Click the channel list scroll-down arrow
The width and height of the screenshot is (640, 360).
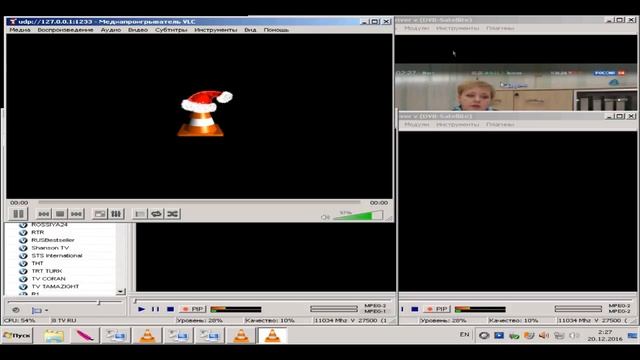121,292
